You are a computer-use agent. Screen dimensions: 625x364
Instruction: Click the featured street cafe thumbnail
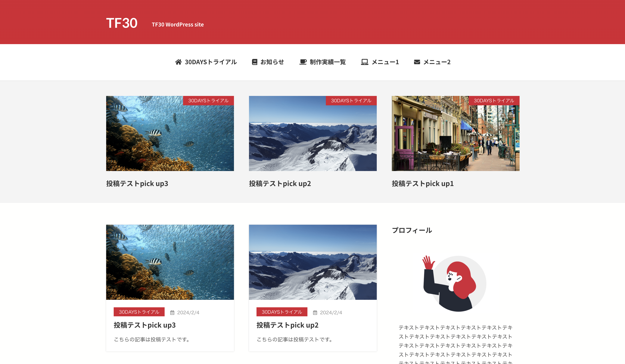(x=455, y=139)
